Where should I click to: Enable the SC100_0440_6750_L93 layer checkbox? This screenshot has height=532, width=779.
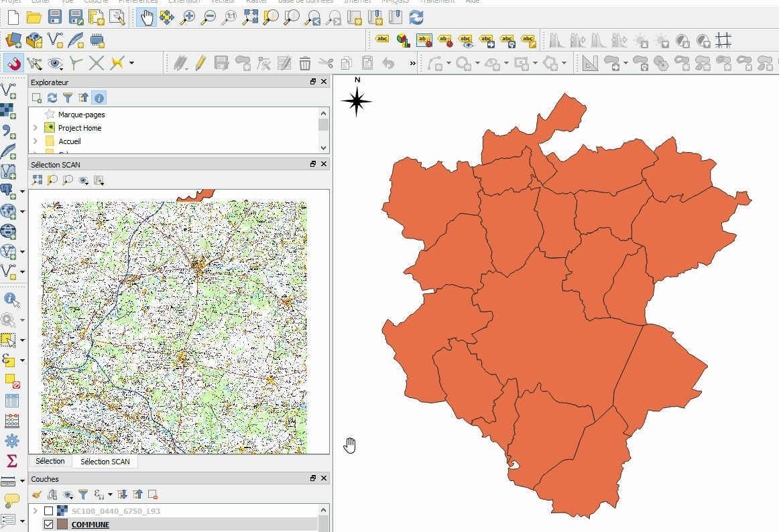click(x=49, y=511)
